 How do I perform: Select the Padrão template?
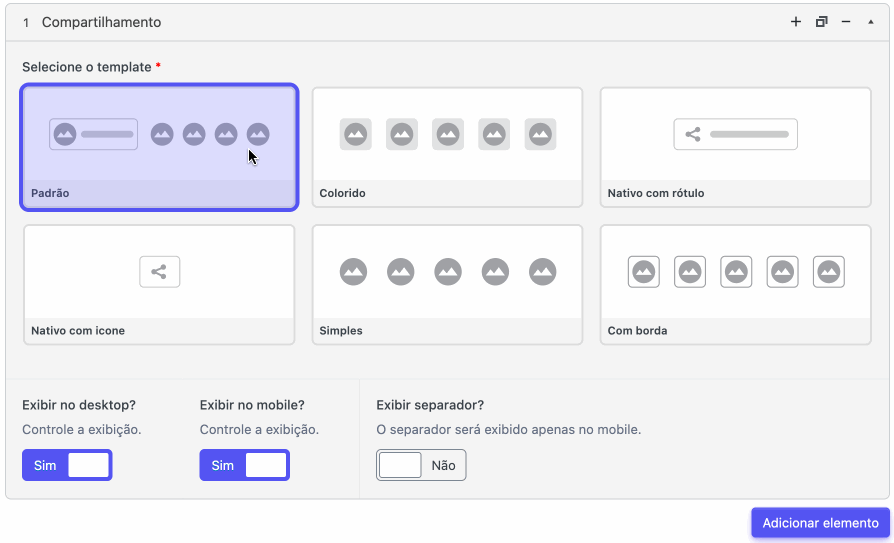[x=159, y=147]
